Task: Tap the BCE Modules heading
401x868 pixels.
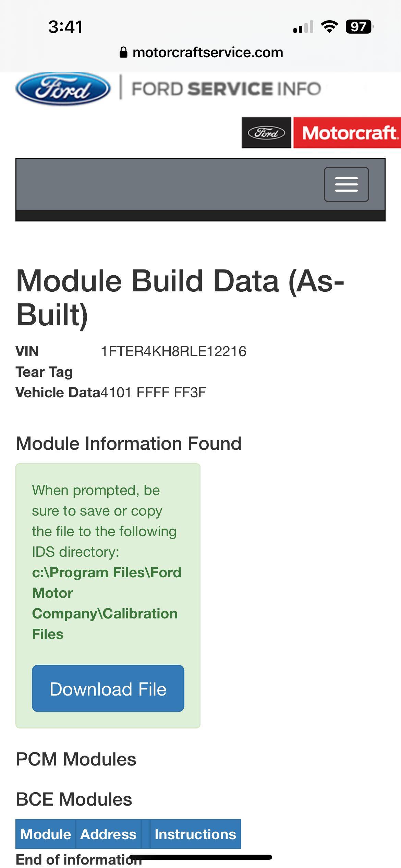Action: (x=74, y=799)
